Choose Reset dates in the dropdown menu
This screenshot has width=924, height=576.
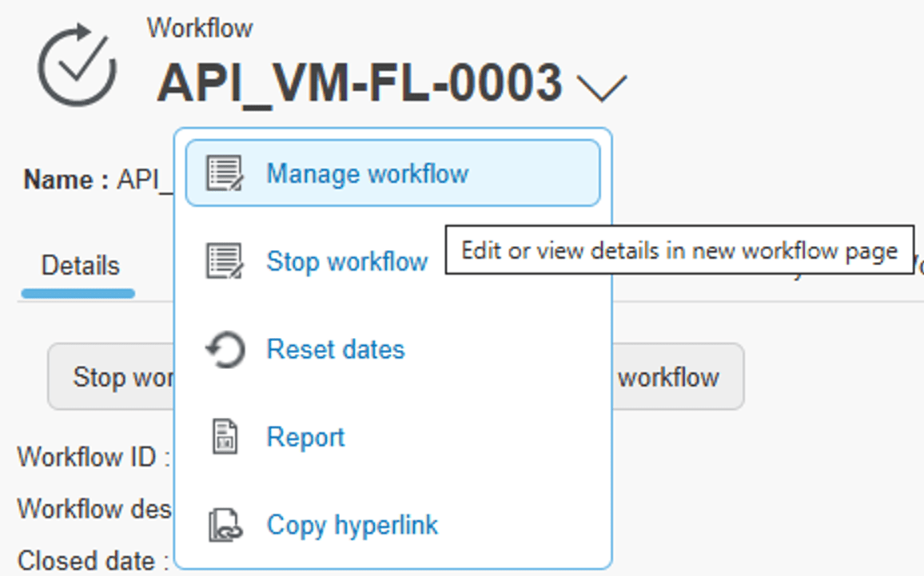pyautogui.click(x=336, y=348)
